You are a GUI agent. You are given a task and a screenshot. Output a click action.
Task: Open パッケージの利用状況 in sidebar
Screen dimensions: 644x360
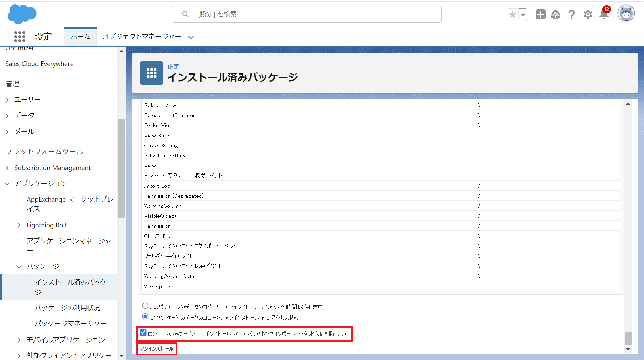[x=67, y=308]
